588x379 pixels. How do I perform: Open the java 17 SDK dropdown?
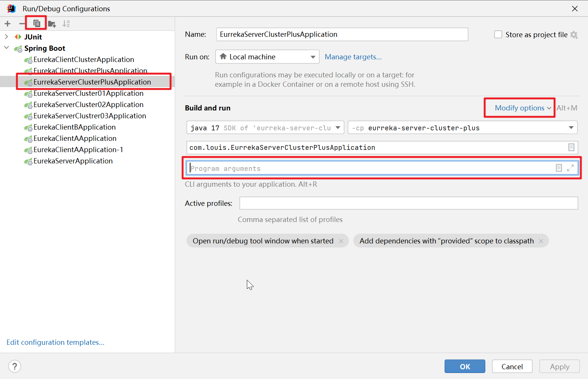coord(265,128)
